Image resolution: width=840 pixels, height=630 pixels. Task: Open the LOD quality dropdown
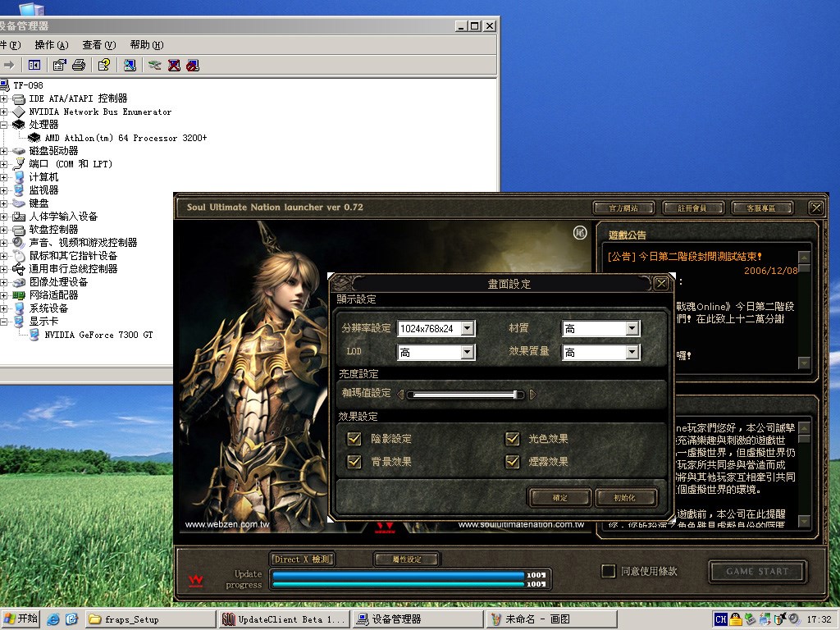point(468,352)
